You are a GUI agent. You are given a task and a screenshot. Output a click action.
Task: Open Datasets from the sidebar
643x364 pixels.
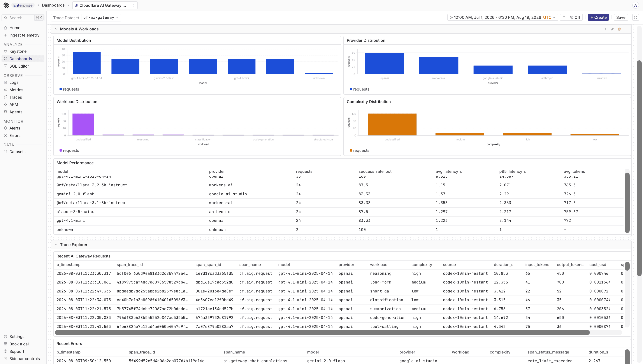(23, 152)
